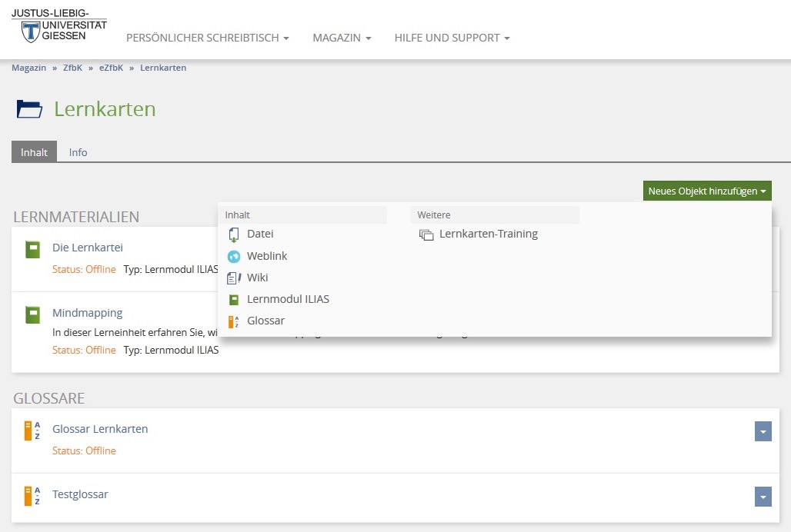Click the blue Lernkarten folder icon
The height and width of the screenshot is (532, 791).
coord(29,109)
